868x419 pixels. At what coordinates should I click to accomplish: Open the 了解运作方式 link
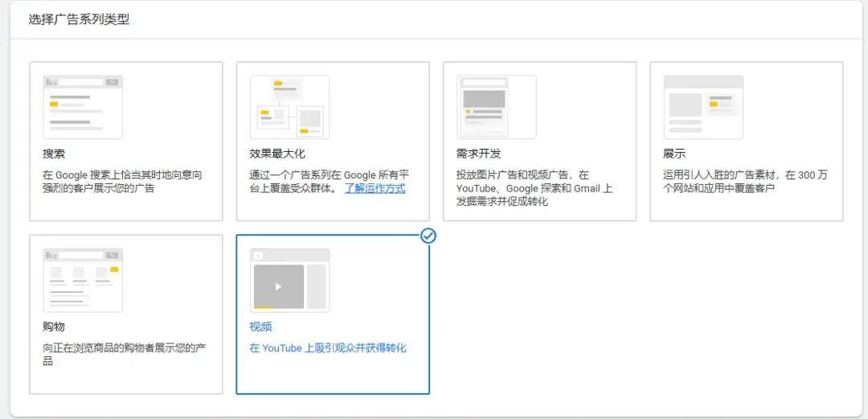tap(375, 188)
